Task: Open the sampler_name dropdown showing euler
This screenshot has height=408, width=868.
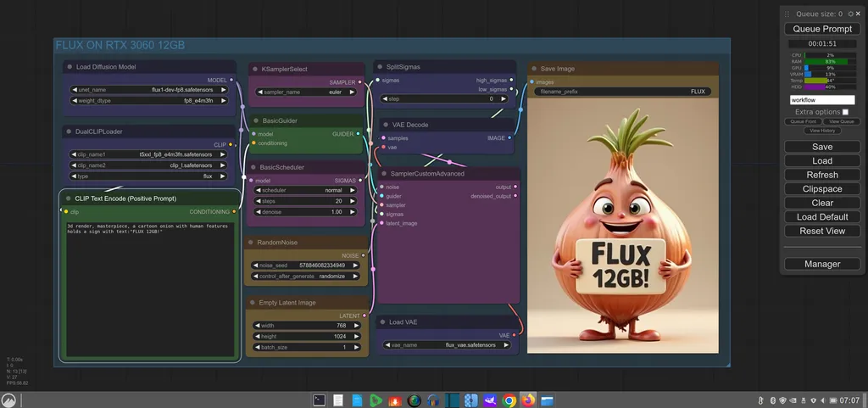Action: pos(306,92)
